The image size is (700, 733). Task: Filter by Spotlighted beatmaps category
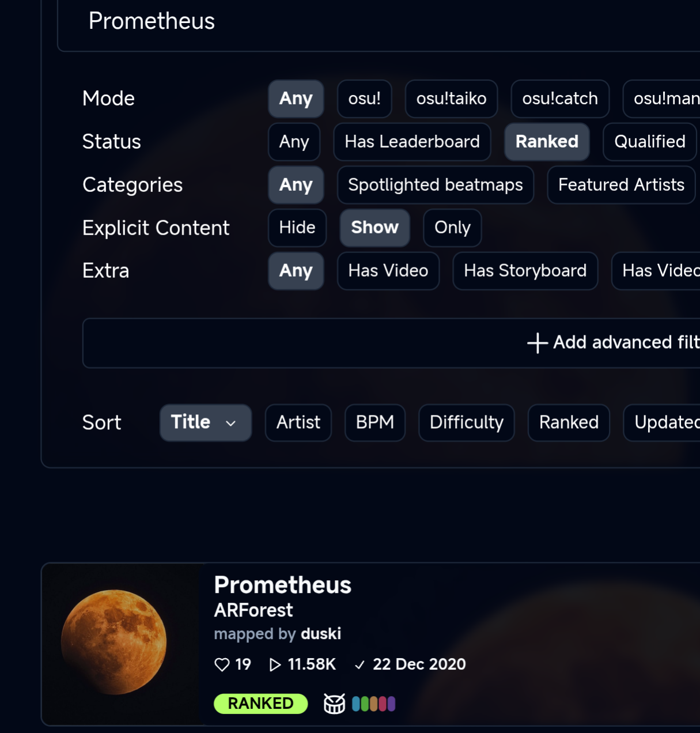pos(435,185)
